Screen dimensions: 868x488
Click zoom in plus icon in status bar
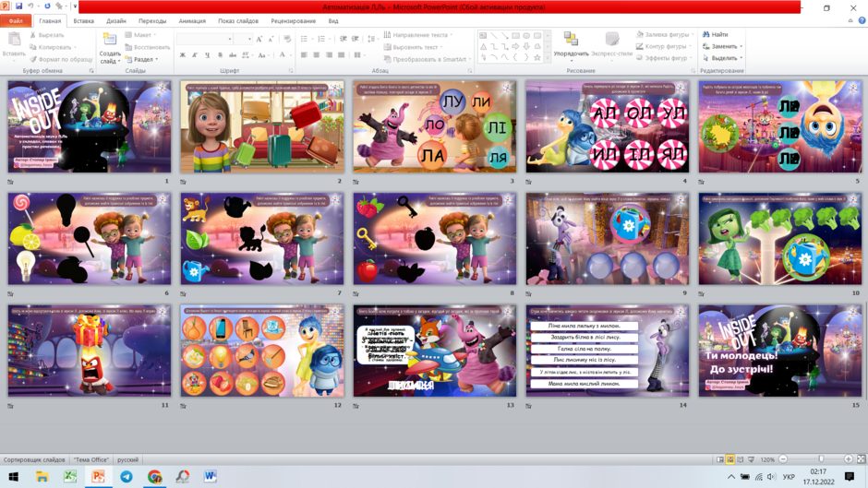click(848, 459)
